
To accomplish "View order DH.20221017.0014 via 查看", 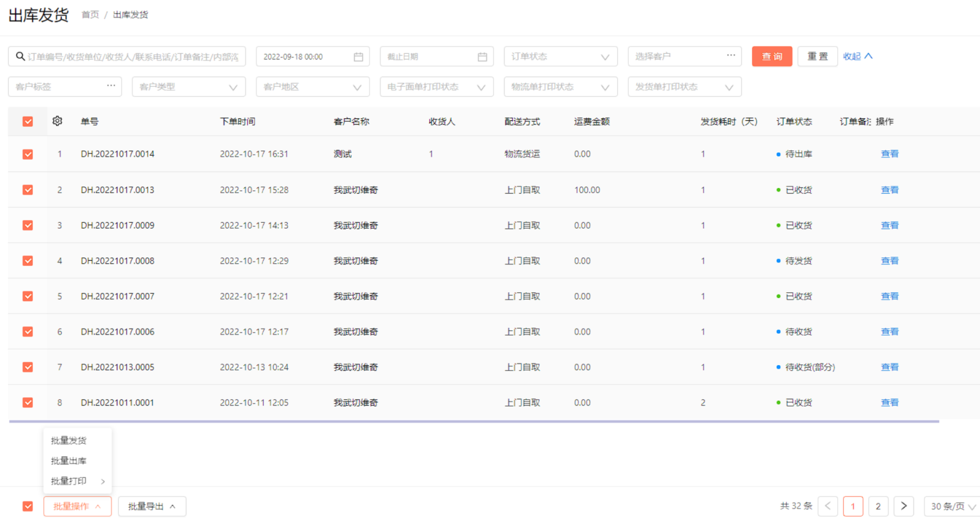I will (x=890, y=154).
